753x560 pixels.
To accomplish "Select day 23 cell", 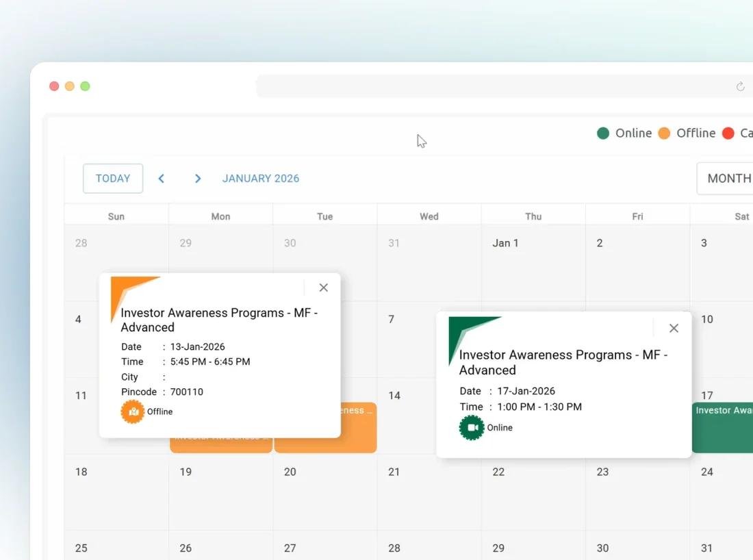I will point(638,492).
